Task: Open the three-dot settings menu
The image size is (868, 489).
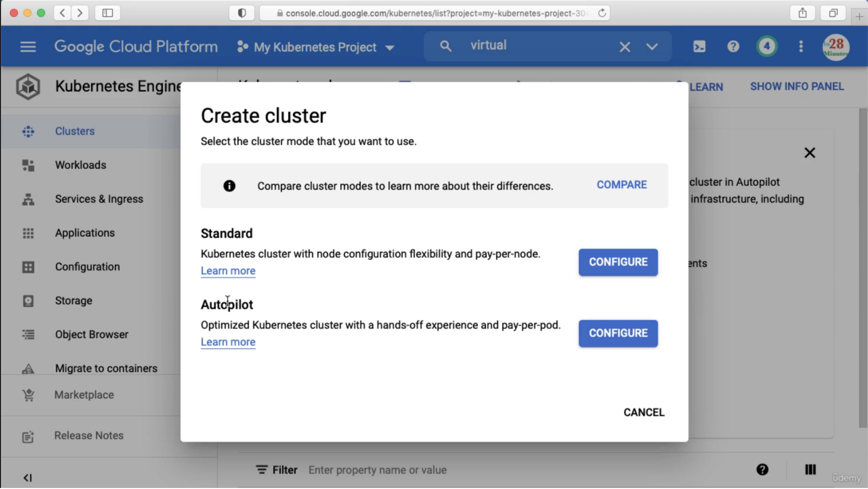Action: 801,46
